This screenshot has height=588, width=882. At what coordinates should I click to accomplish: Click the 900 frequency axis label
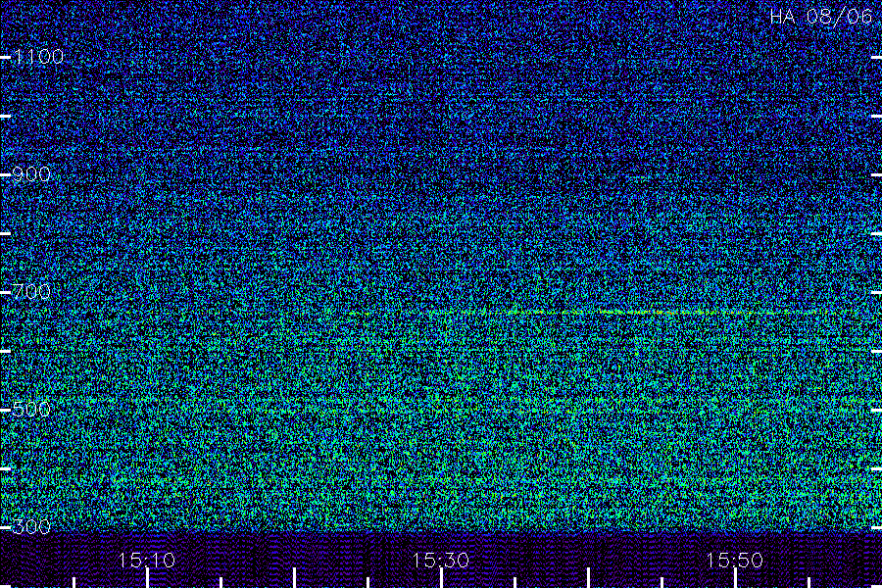31,174
